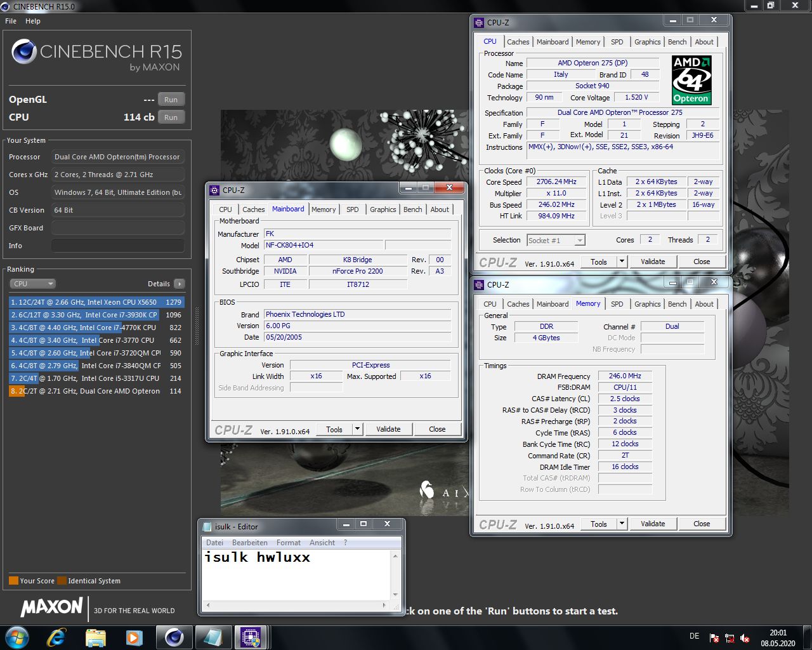812x650 pixels.
Task: Click Editor vertical scrollbar up arrow
Action: [x=395, y=556]
